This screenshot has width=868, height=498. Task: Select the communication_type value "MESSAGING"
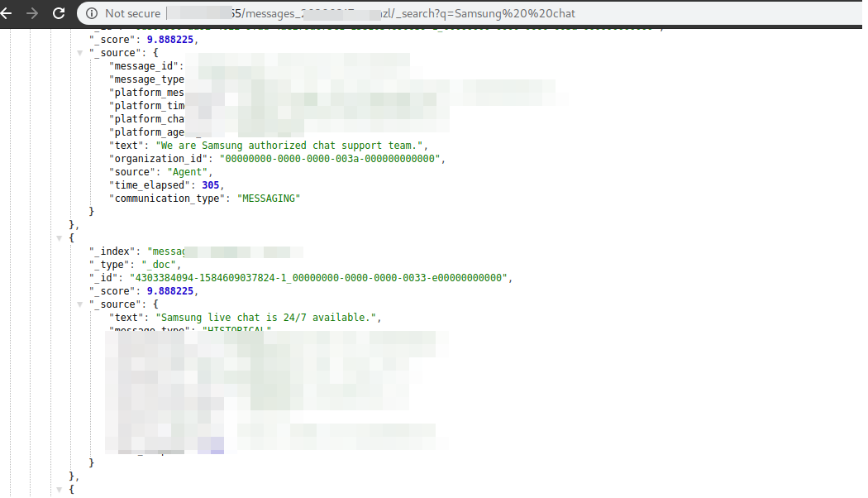pos(269,199)
